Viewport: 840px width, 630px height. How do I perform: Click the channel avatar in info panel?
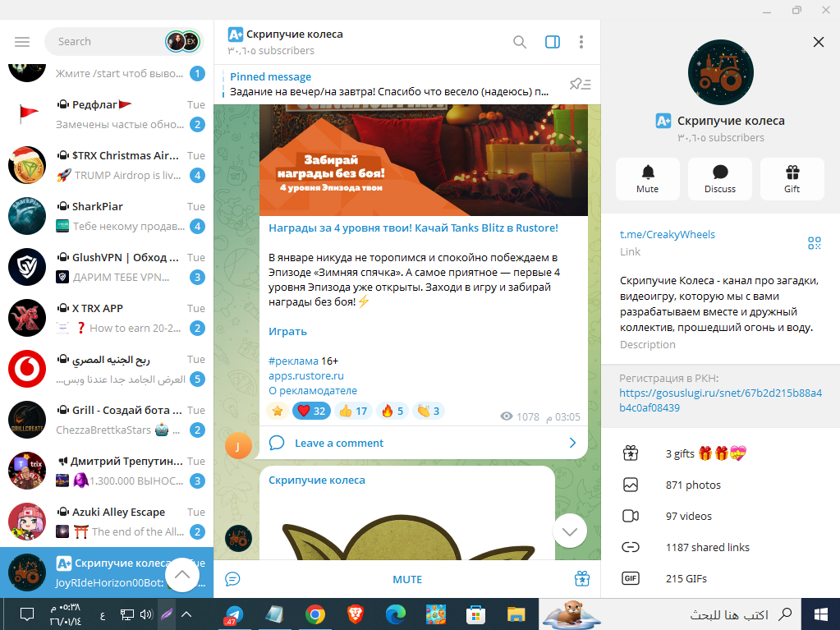coord(721,72)
